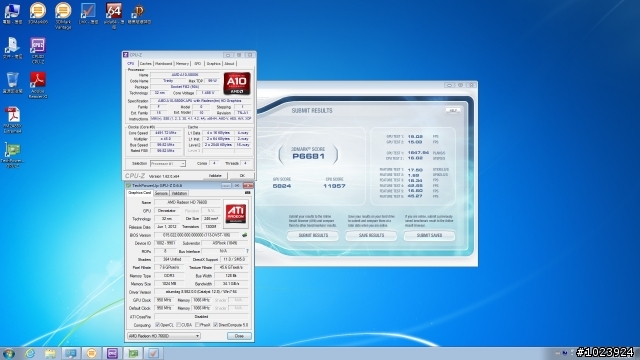
Task: Switch to the Caches tab in CPU-Z
Action: coord(145,64)
